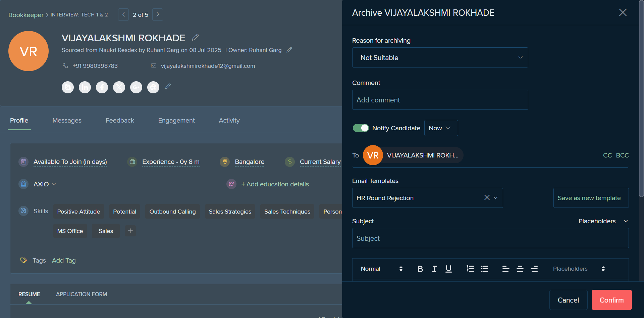Screen dimensions: 644x318
Task: Select MS Office skill chip
Action: click(70, 231)
